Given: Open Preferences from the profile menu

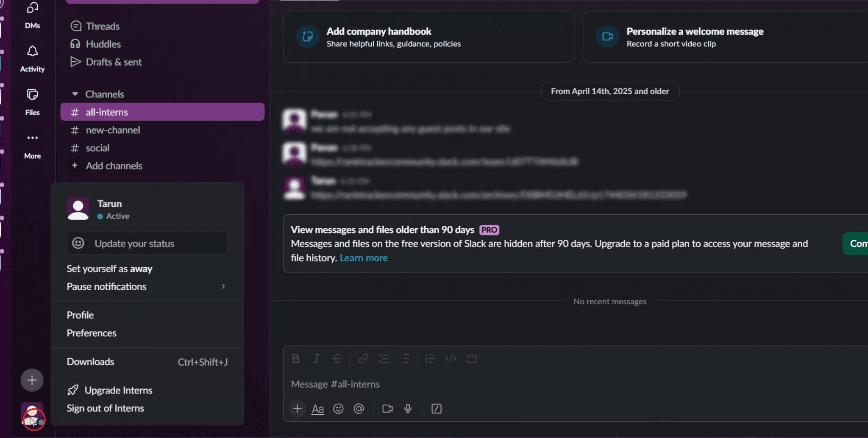Looking at the screenshot, I should pos(91,333).
